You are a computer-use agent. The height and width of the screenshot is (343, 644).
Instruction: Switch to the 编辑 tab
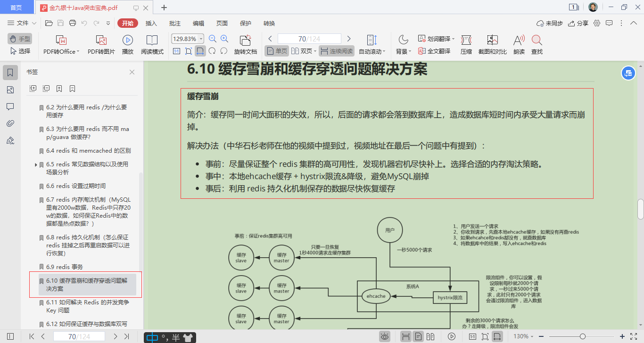click(198, 23)
